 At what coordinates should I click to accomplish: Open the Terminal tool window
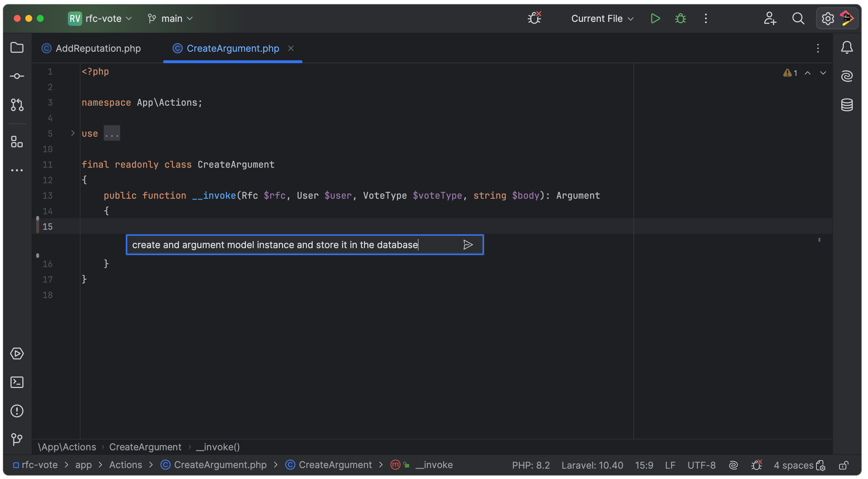coord(17,382)
